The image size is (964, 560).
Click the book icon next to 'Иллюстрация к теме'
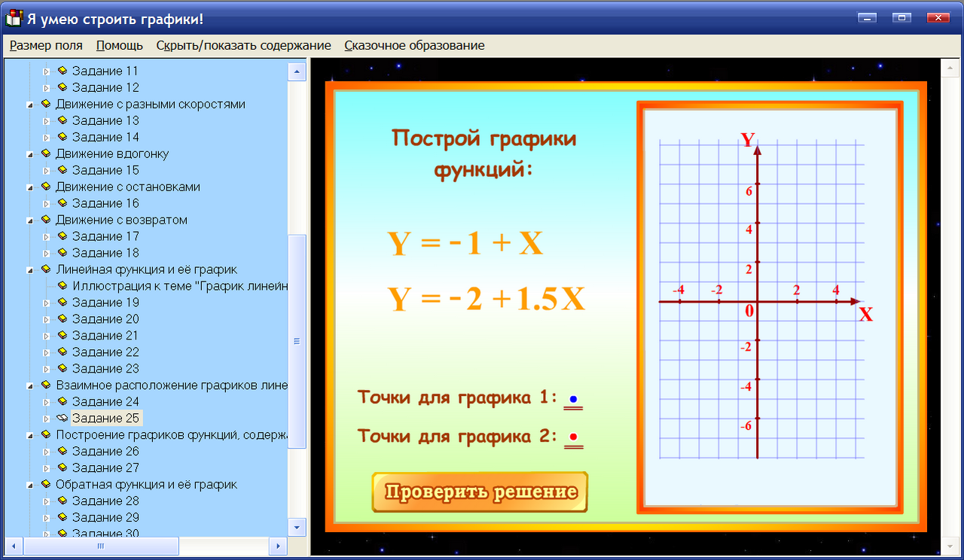62,285
